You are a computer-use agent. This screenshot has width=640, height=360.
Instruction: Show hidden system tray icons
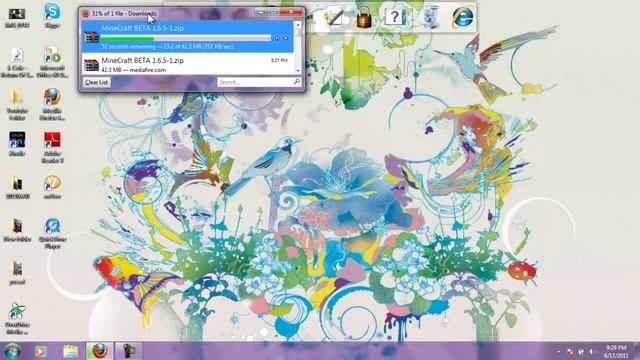pos(558,351)
